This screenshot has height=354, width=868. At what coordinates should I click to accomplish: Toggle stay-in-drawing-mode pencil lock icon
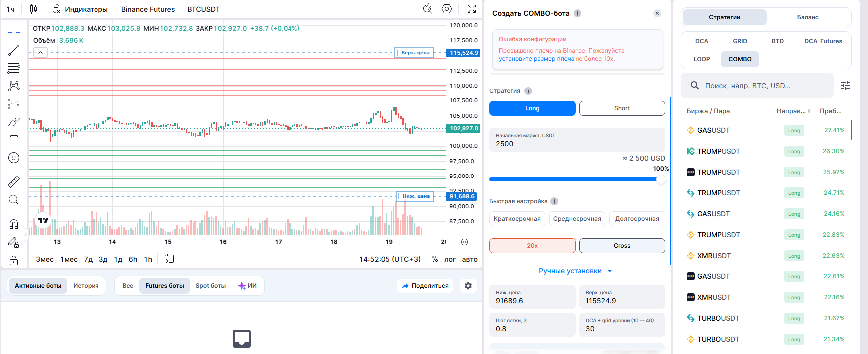tap(14, 242)
